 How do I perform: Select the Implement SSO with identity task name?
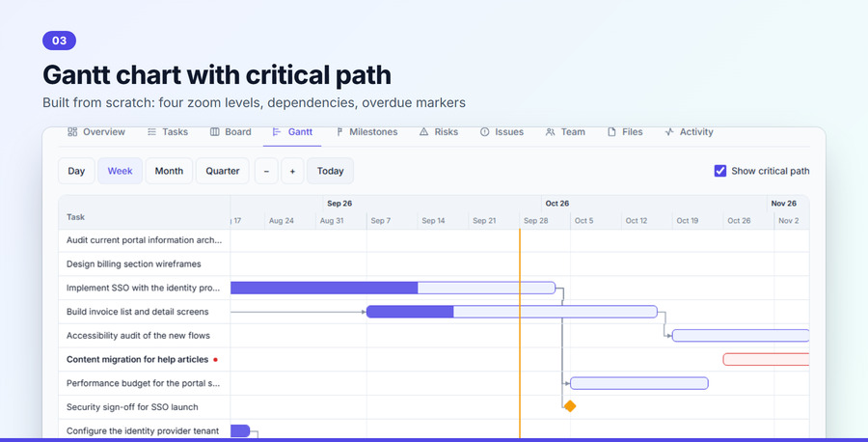[x=144, y=288]
